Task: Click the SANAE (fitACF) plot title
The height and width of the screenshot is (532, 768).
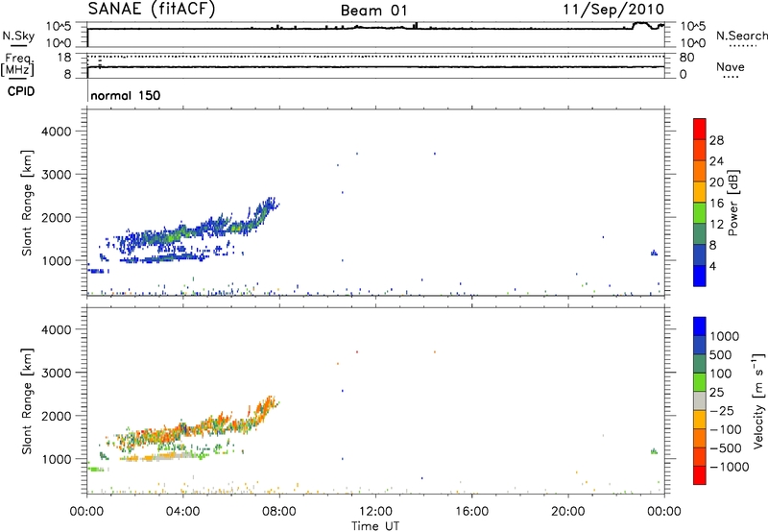Action: (152, 9)
